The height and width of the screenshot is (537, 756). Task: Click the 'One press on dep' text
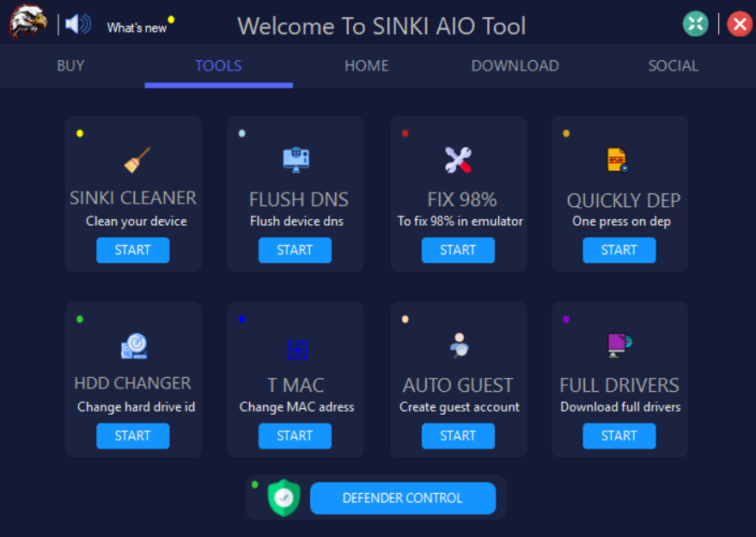coord(621,222)
